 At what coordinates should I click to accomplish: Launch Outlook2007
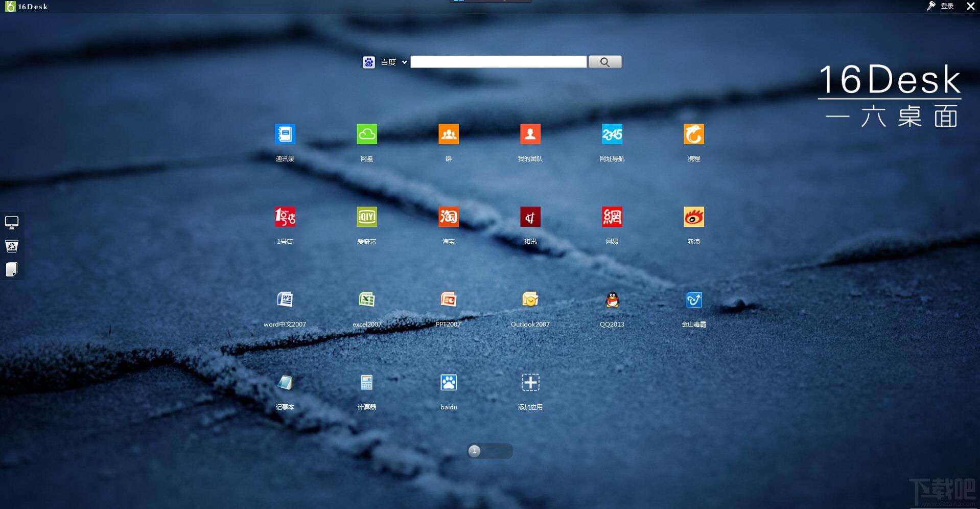click(530, 299)
